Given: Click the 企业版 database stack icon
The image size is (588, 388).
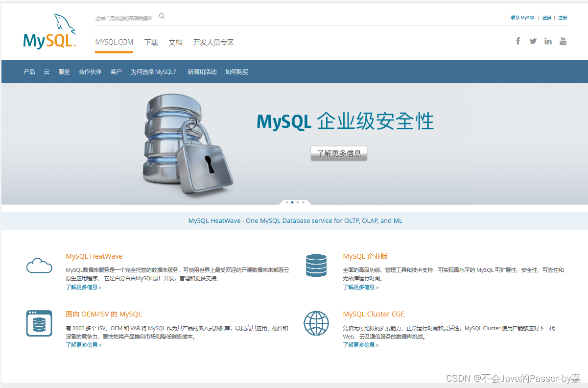Looking at the screenshot, I should coord(316,266).
